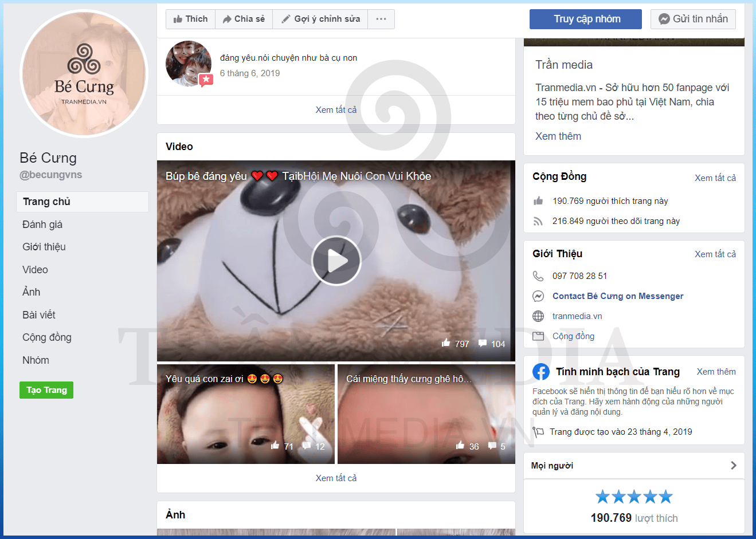This screenshot has width=756, height=539.
Task: Open the tranmedia.vn website link
Action: click(x=577, y=316)
